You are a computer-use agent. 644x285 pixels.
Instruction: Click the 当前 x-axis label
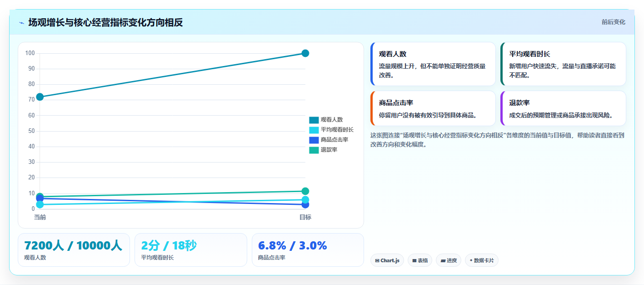pyautogui.click(x=40, y=217)
